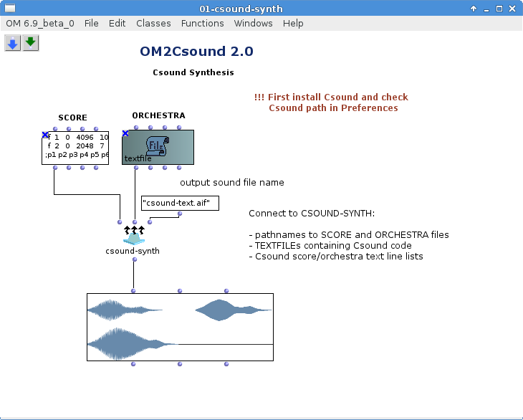Open the Classes menu

click(x=153, y=24)
